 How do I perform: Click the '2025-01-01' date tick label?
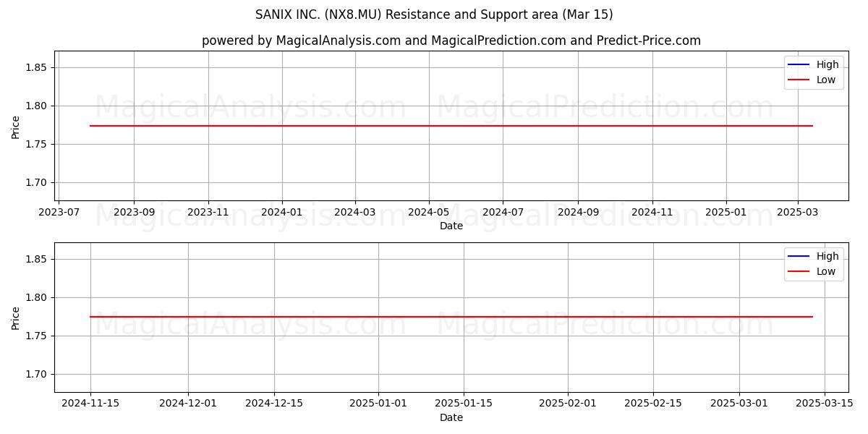[x=378, y=404]
